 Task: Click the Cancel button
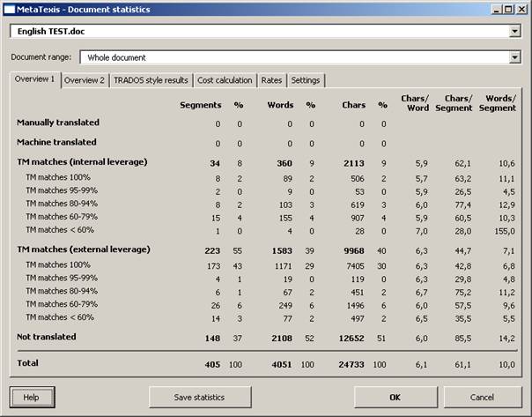click(x=482, y=397)
